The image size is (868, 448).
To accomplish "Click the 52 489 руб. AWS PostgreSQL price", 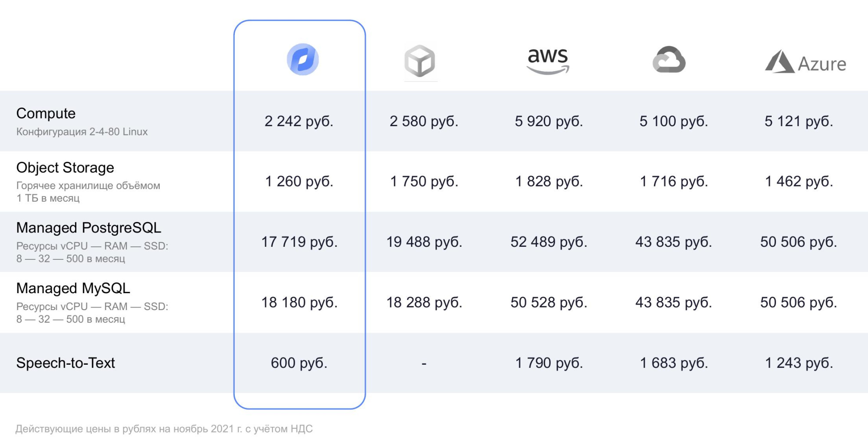I will pyautogui.click(x=549, y=242).
